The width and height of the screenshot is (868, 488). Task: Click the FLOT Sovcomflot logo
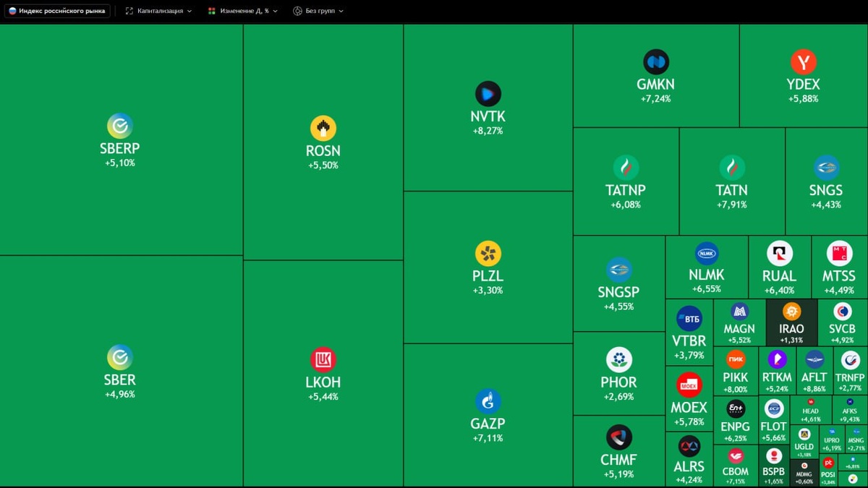pyautogui.click(x=774, y=408)
